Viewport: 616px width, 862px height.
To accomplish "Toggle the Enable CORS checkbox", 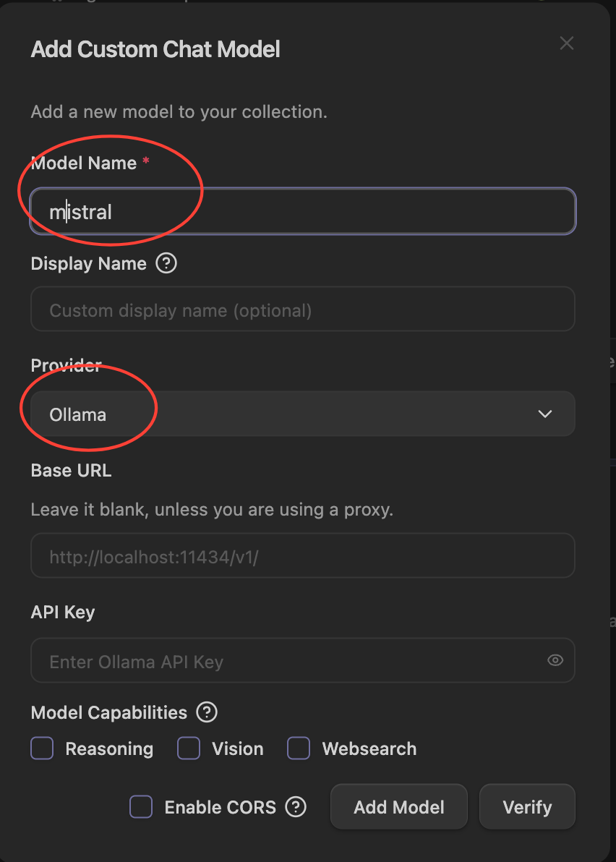I will click(x=141, y=807).
